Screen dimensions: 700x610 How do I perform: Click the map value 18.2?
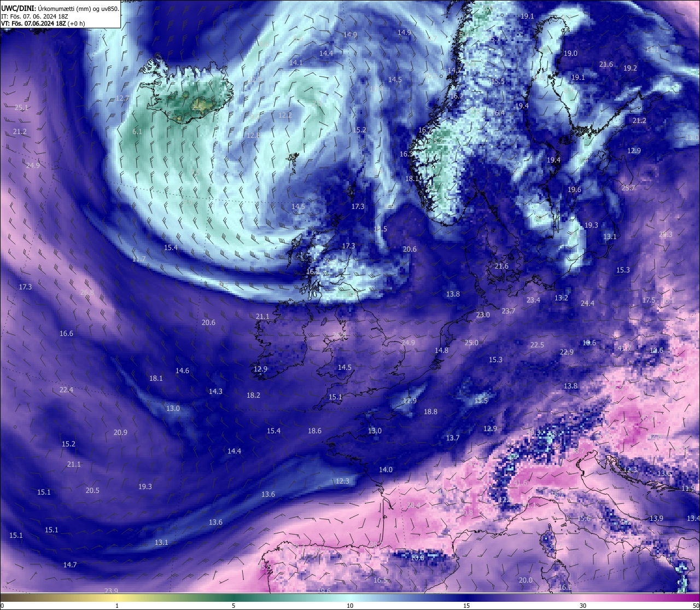click(x=253, y=395)
